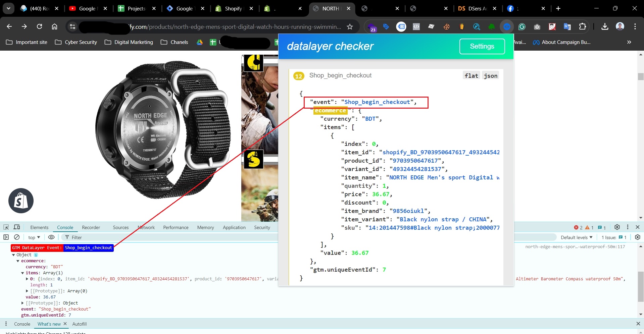Open source link north-edge-mens-spor...:117
This screenshot has width=644, height=334.
575,246
